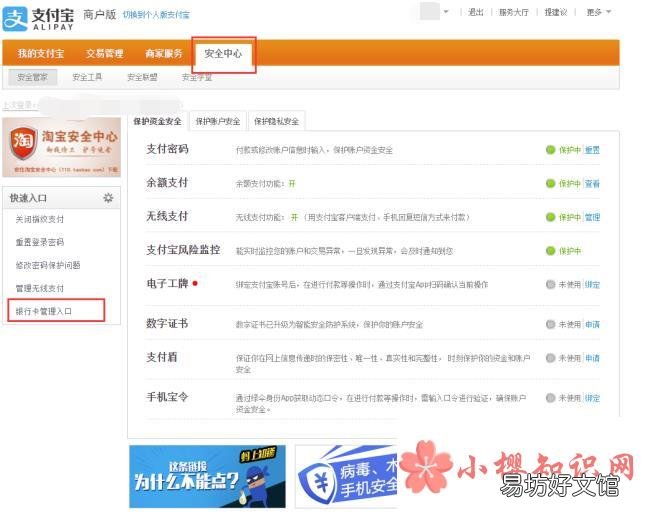The image size is (647, 517).
Task: Expand the 更多 dropdown in header
Action: pyautogui.click(x=599, y=12)
